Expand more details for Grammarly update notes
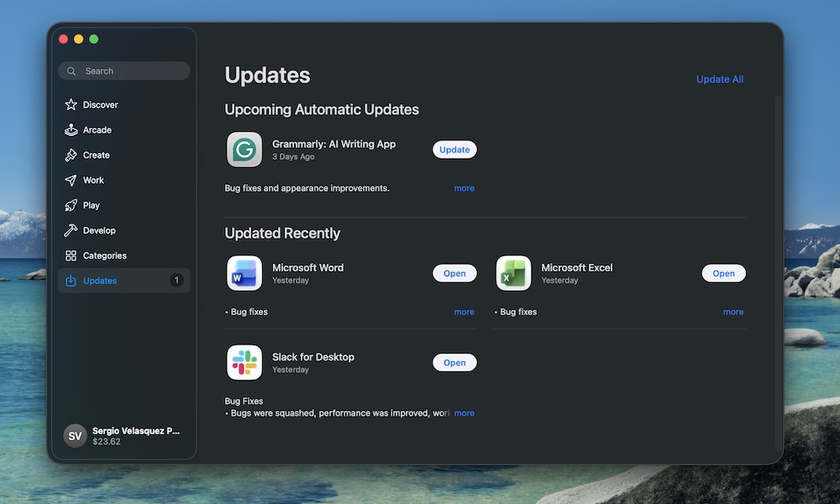Screen dimensions: 840x504 pos(464,188)
